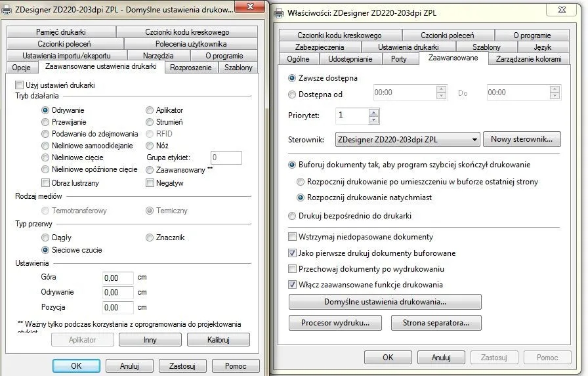588x376 pixels.
Task: Click the Góra value input field
Action: pyautogui.click(x=118, y=278)
